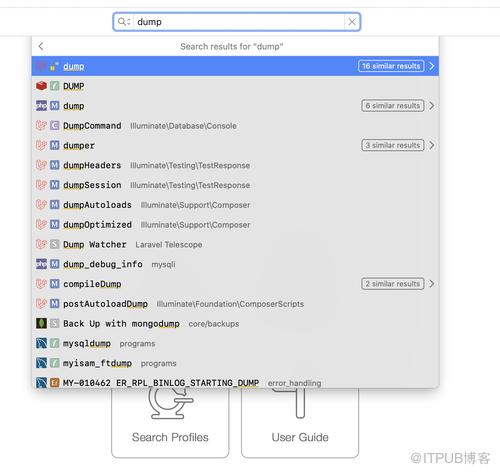
Task: Click section icon on Dump Watcher row
Action: pyautogui.click(x=55, y=244)
